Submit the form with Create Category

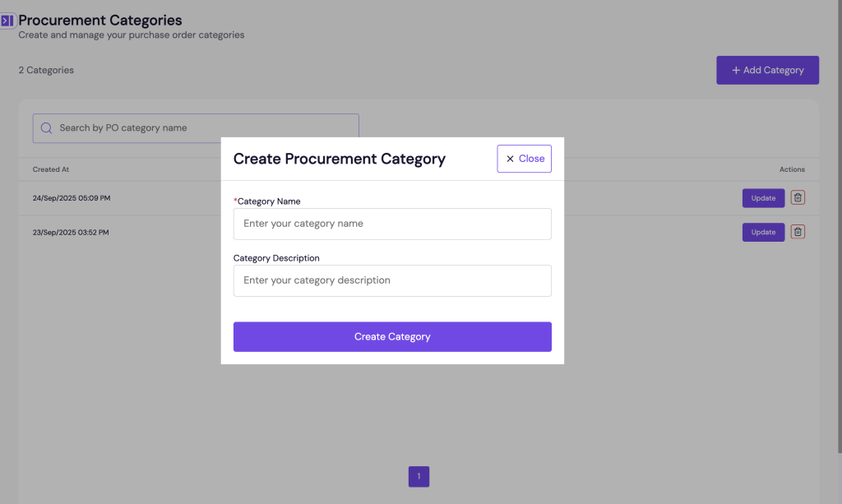tap(392, 337)
